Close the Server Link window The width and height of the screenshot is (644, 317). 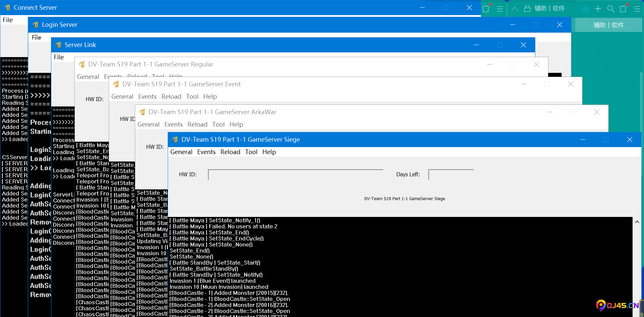[523, 45]
